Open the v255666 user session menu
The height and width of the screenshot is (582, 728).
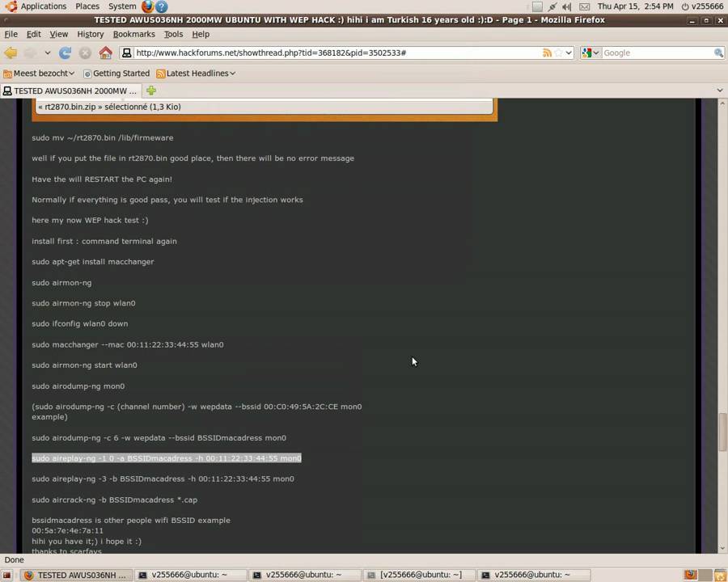(702, 6)
